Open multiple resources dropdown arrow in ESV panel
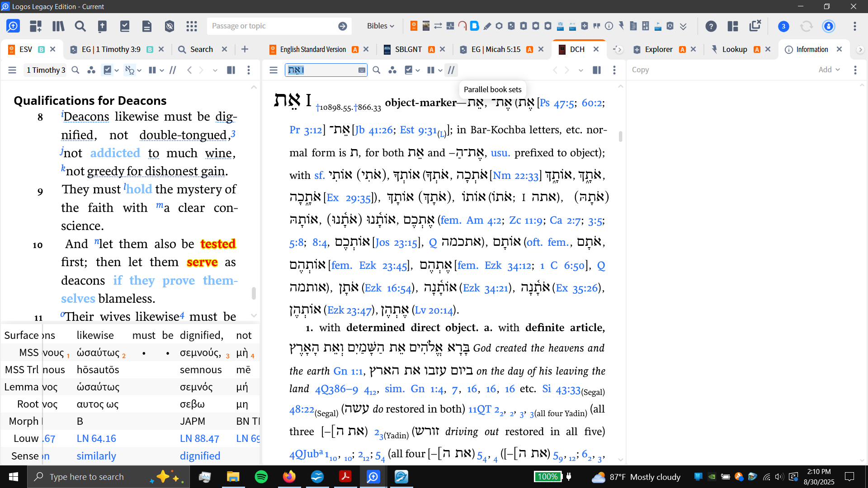Screen dimensions: 868x488 tap(162, 70)
